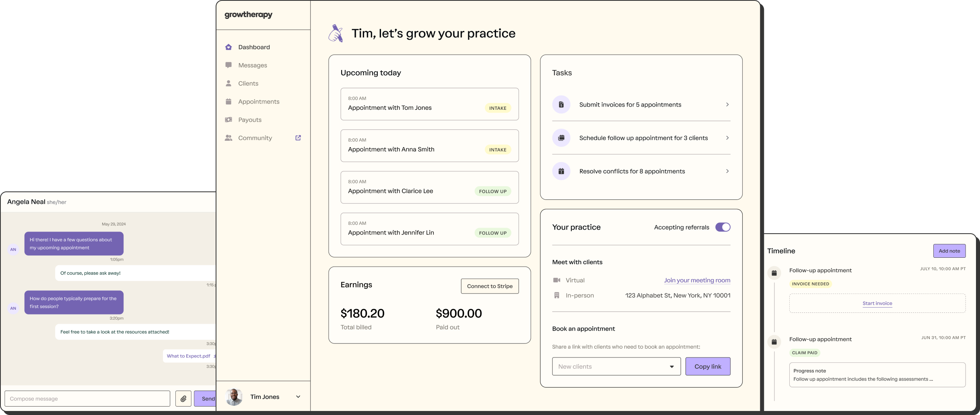Click the In-person building icon
The width and height of the screenshot is (980, 415).
click(557, 295)
